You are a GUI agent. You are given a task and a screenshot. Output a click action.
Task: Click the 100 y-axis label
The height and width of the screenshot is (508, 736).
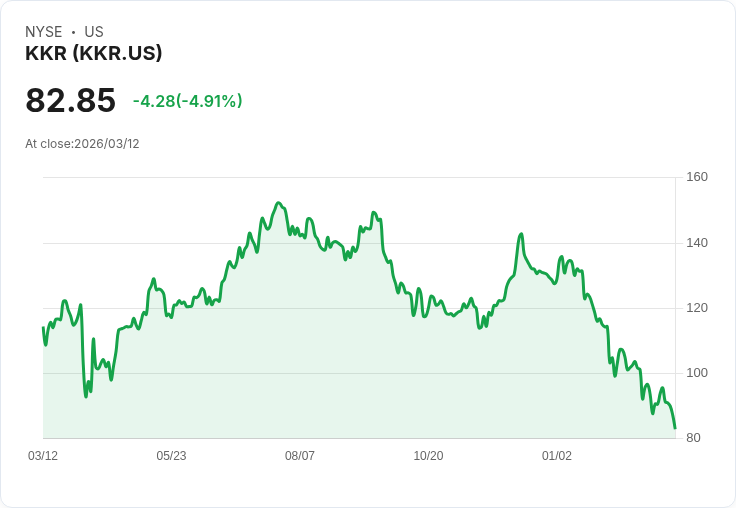tap(697, 373)
